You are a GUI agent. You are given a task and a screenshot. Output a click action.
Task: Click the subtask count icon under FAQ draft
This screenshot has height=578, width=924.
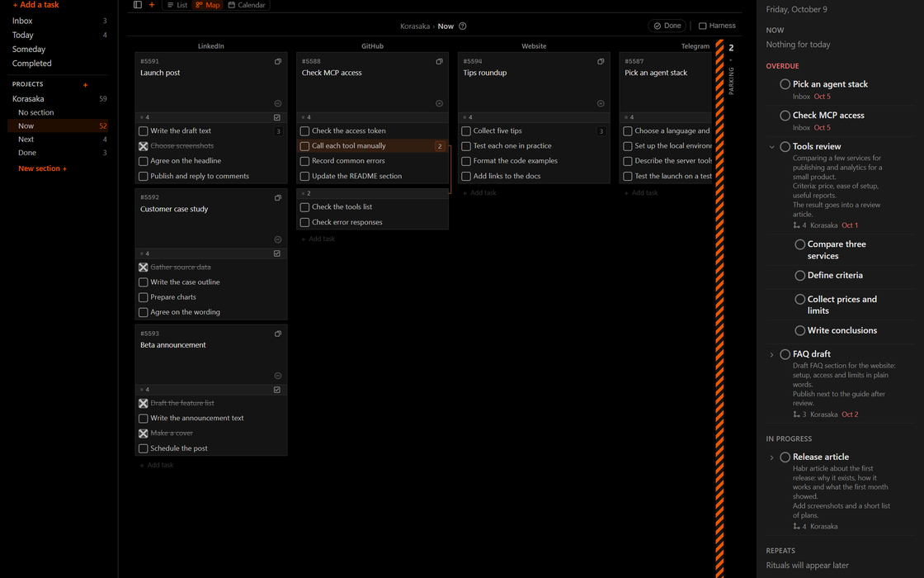796,415
